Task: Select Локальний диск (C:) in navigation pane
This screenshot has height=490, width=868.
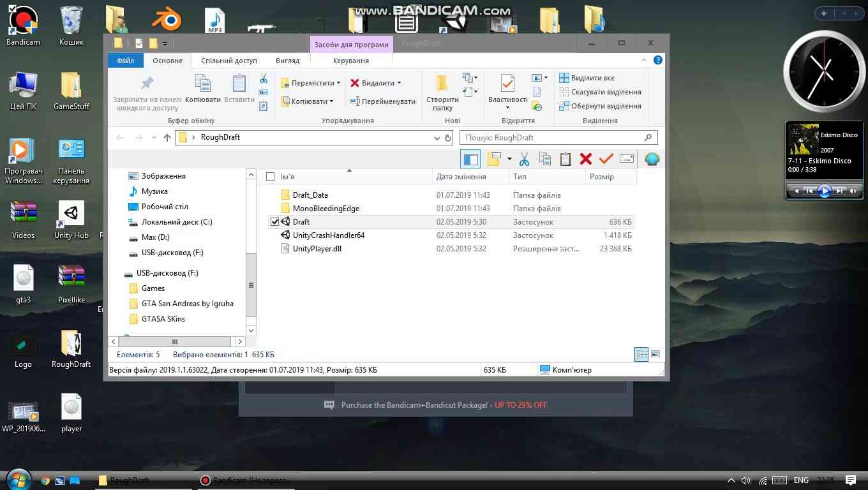Action: tap(170, 222)
